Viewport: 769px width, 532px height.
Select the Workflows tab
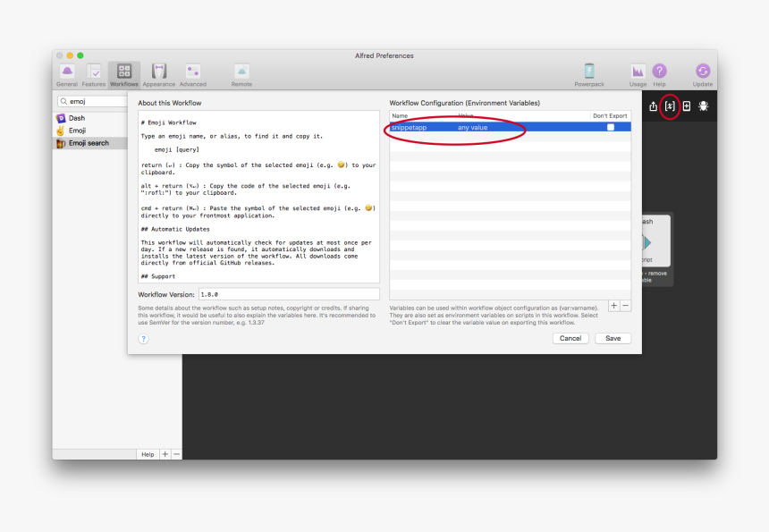124,75
